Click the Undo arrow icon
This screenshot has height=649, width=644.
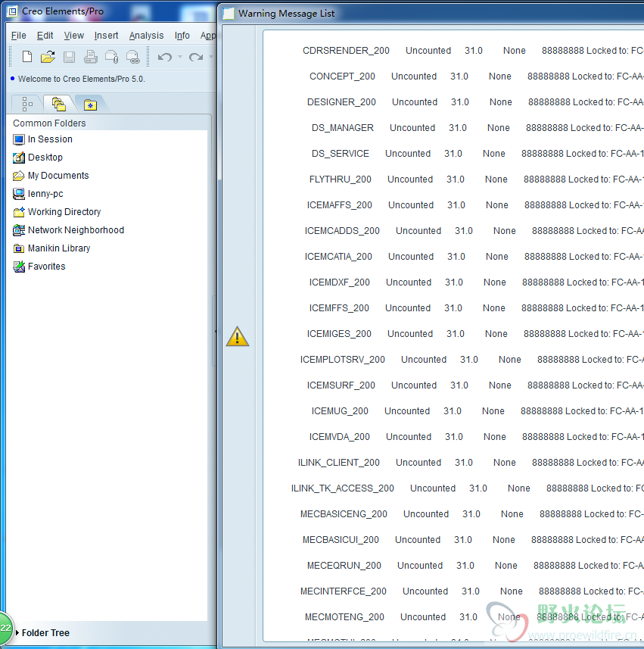pos(165,57)
